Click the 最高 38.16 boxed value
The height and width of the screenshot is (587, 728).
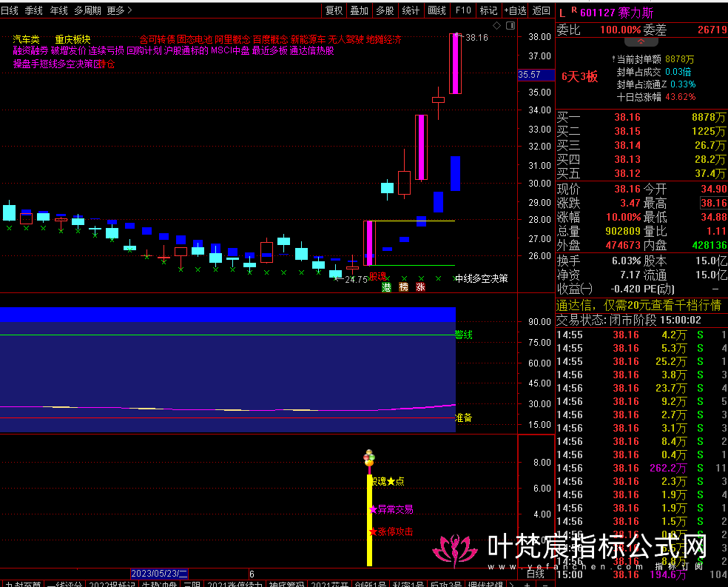[x=714, y=203]
